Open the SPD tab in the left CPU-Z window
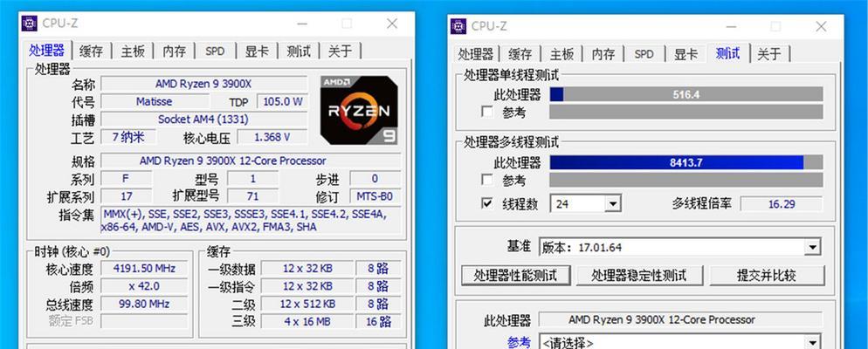The height and width of the screenshot is (349, 868). pos(216,51)
